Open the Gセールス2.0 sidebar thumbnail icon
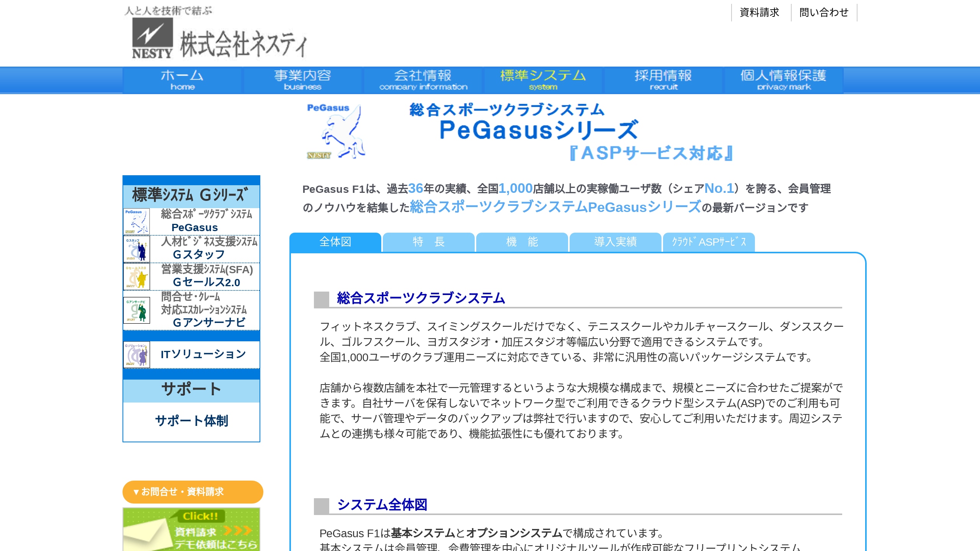 [136, 277]
